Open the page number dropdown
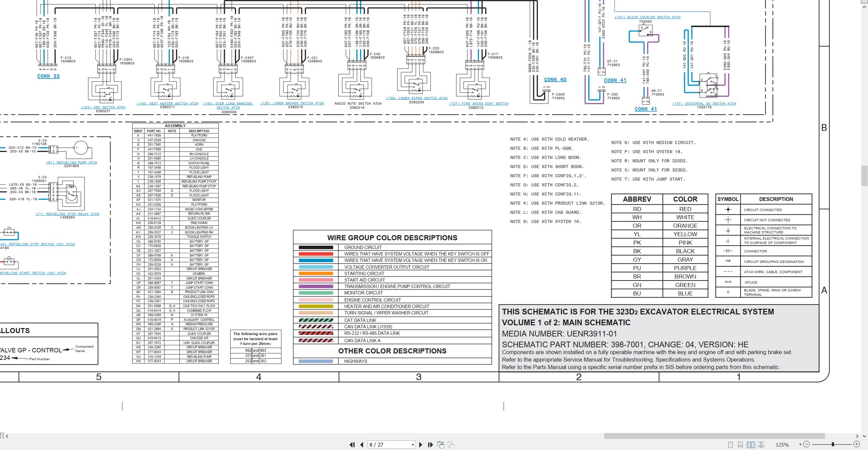The image size is (868, 450). pyautogui.click(x=413, y=445)
